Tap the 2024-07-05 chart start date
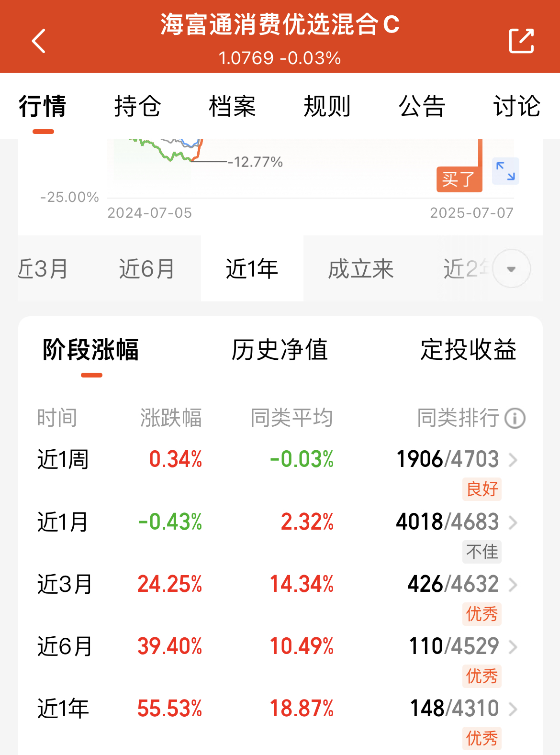The image size is (560, 755). pos(150,213)
